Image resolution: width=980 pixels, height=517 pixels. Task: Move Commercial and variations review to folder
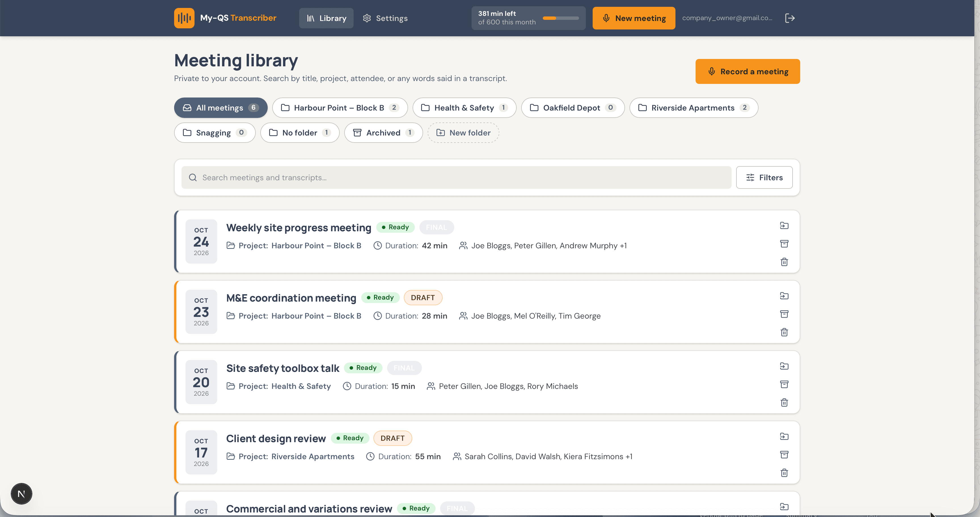[784, 507]
